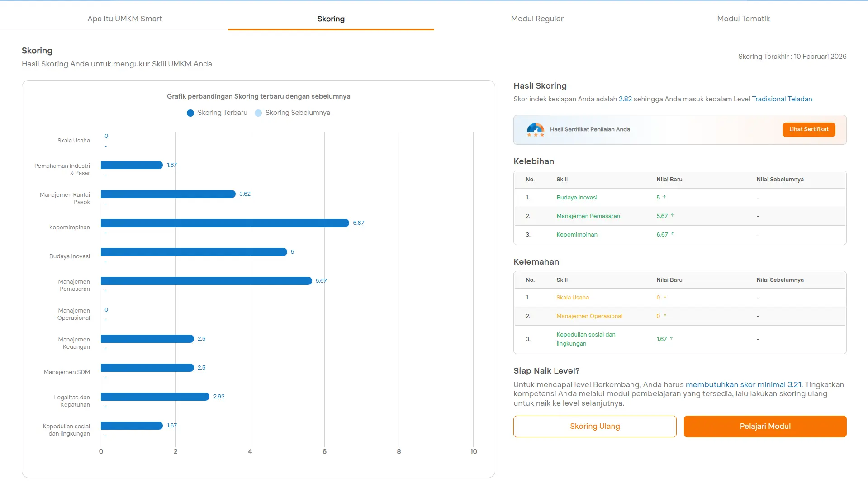Select the Legalitas dan Kepatuhan chart bar
Screen dimensions: 868x493
tap(155, 397)
